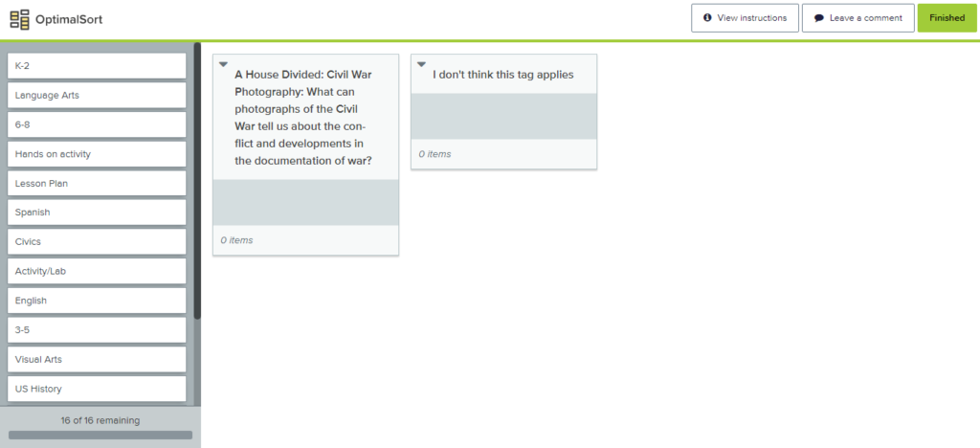This screenshot has height=448, width=980.
Task: Collapse the A House Divided category arrow
Action: click(223, 64)
